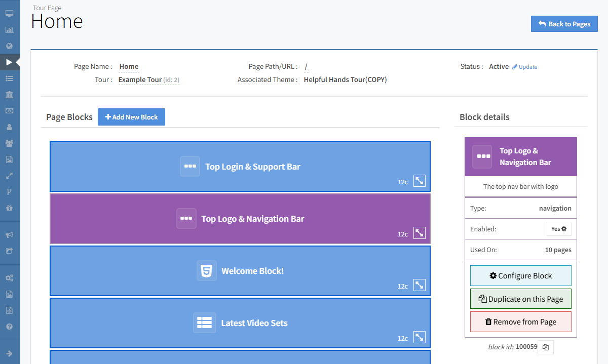
Task: Click the monitor icon in the sidebar
Action: pos(9,13)
